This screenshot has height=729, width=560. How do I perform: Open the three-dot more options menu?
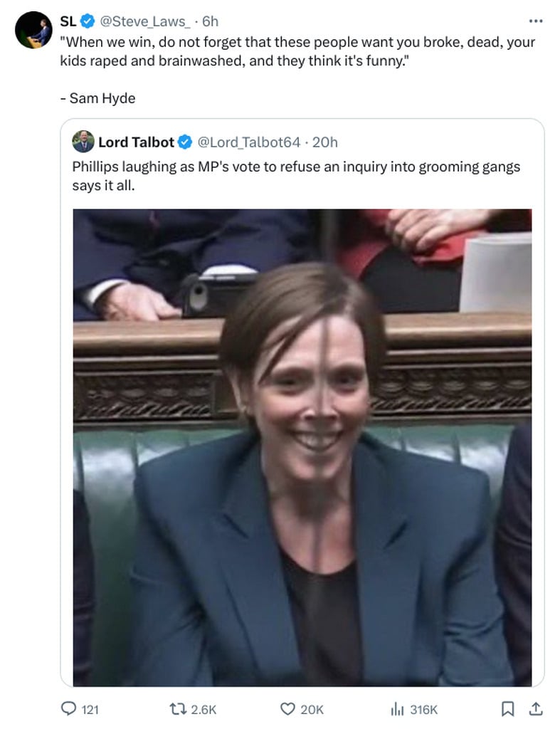[535, 21]
